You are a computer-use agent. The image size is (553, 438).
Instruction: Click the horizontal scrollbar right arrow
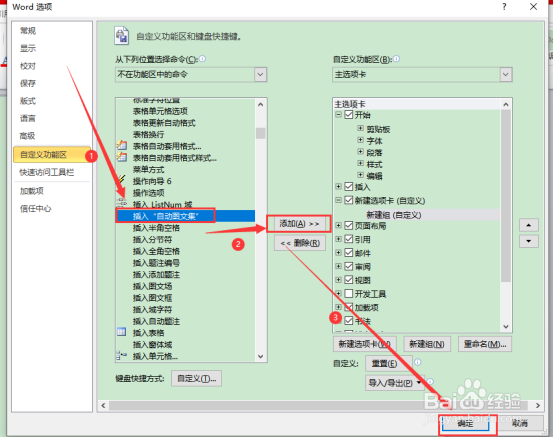tap(538, 406)
